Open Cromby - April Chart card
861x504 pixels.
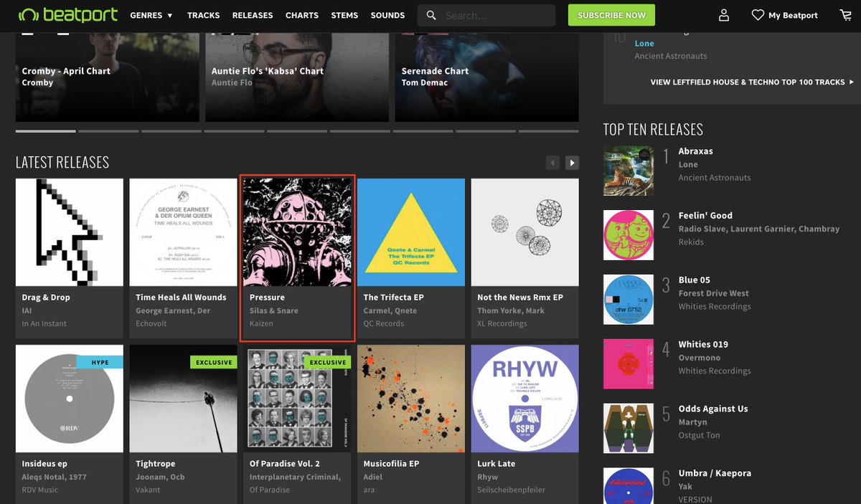(x=106, y=76)
